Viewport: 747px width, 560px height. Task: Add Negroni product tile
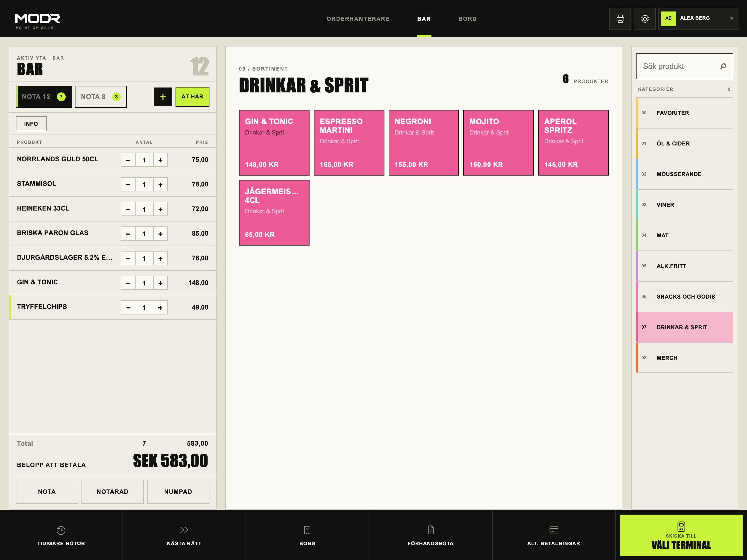(424, 142)
